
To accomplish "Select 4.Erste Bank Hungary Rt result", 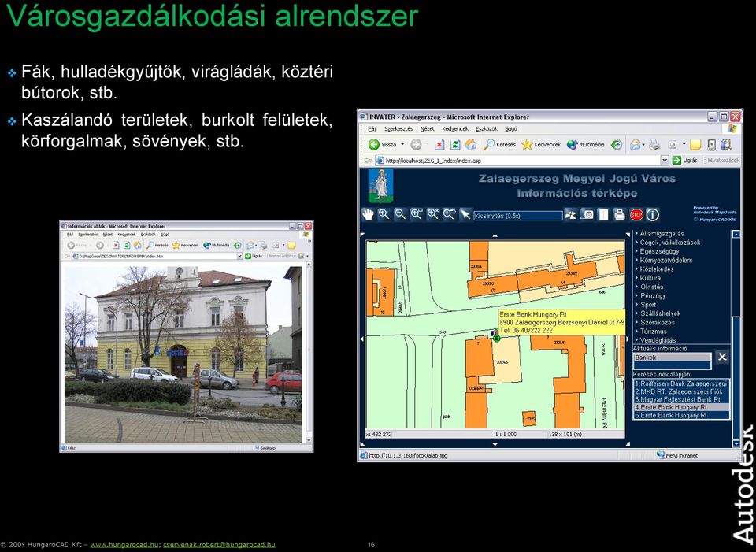I will [680, 407].
